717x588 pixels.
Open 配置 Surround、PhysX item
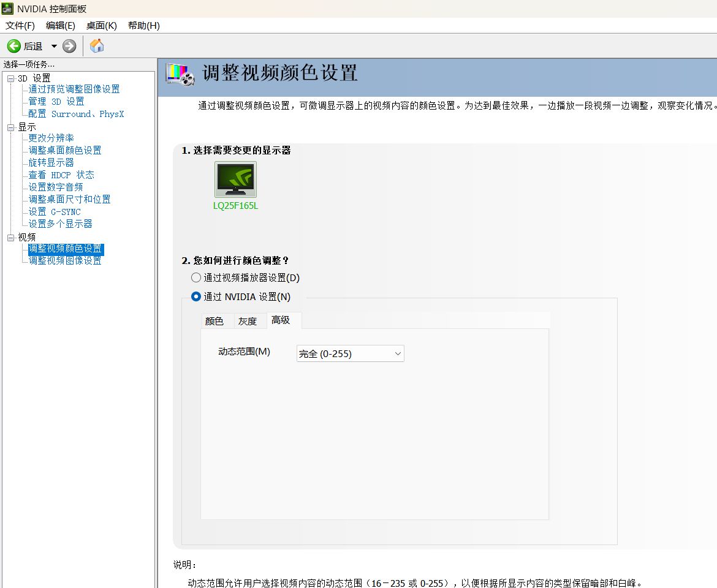tap(76, 114)
